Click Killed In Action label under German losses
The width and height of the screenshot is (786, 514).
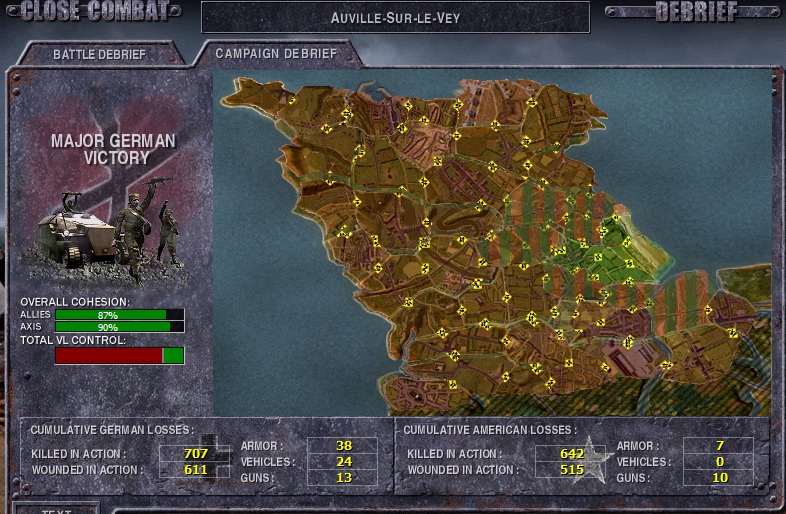click(x=79, y=454)
